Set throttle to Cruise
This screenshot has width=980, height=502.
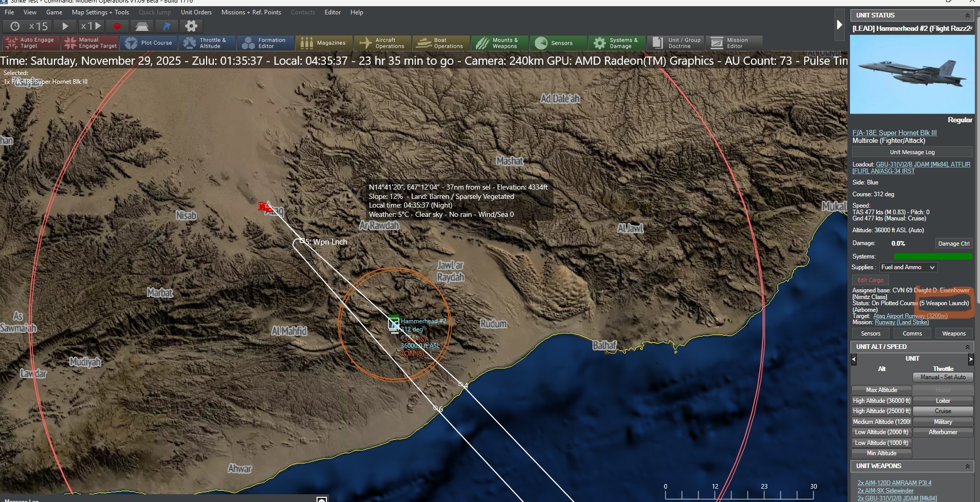pos(943,411)
